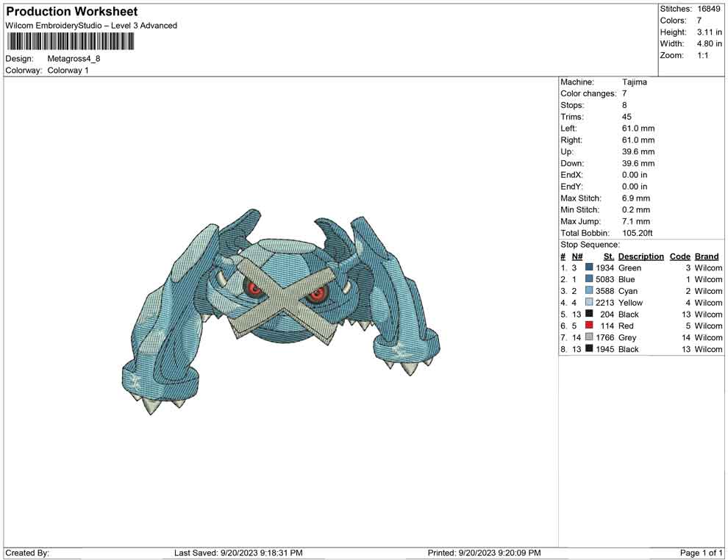Click the 'Stop Sequence:' label
The image size is (728, 560).
pyautogui.click(x=590, y=245)
